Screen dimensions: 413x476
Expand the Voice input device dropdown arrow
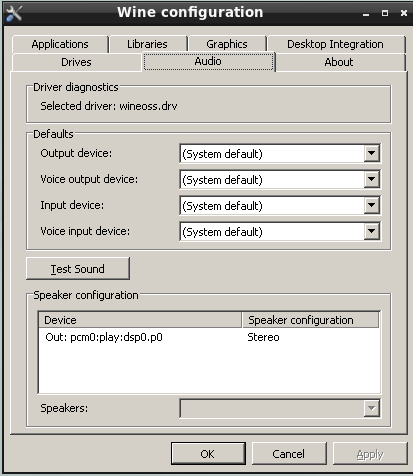tap(371, 232)
